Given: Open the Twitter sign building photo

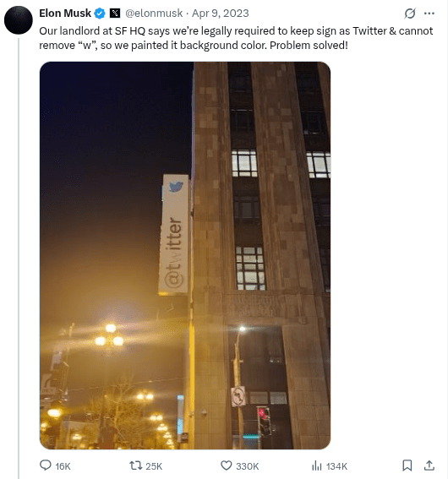Looking at the screenshot, I should [x=185, y=255].
